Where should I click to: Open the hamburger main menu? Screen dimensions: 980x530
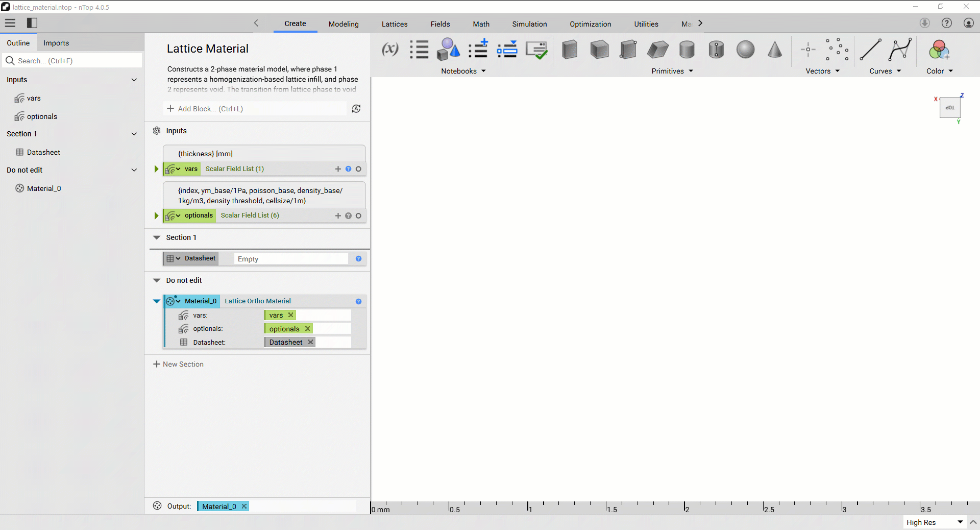pyautogui.click(x=10, y=23)
